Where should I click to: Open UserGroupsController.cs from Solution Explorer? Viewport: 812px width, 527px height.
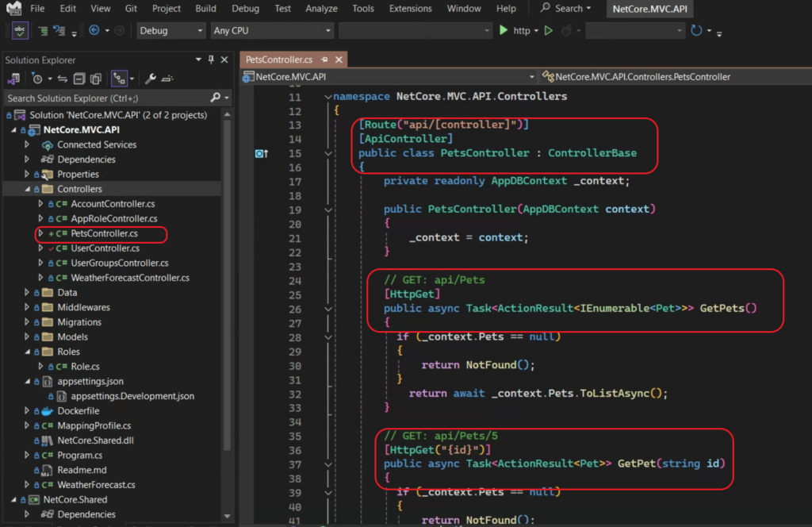(119, 263)
